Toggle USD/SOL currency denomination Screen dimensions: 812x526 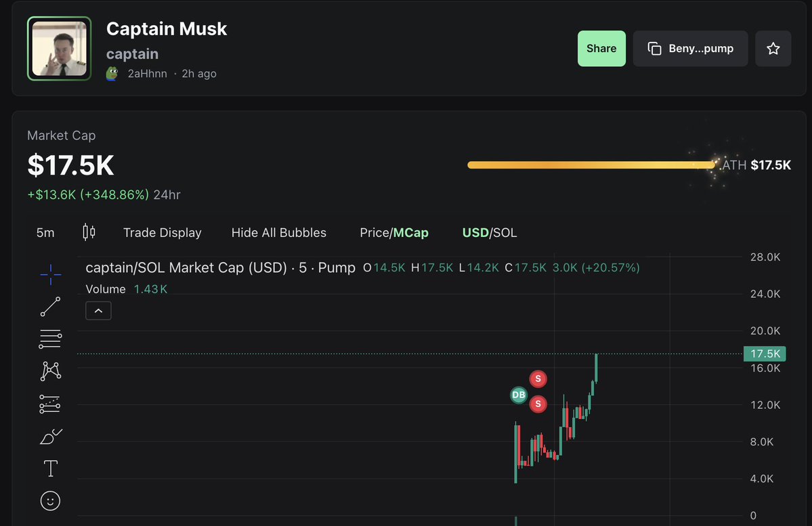click(490, 233)
